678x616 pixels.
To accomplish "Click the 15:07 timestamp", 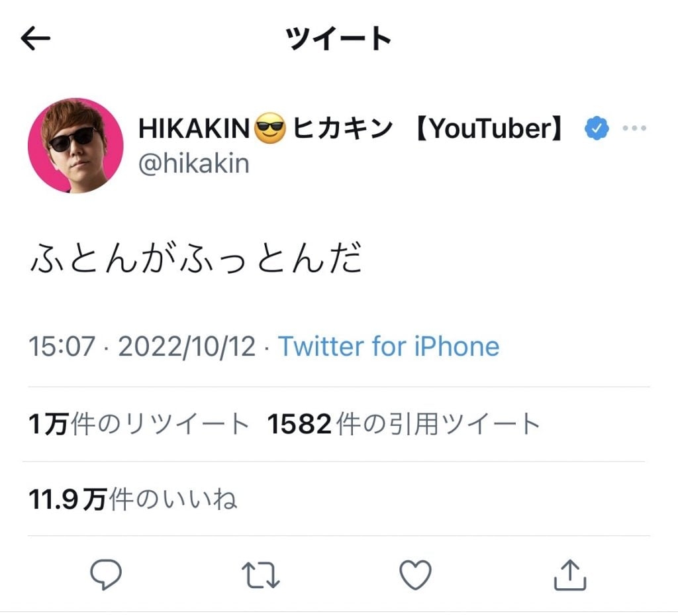I will [62, 346].
